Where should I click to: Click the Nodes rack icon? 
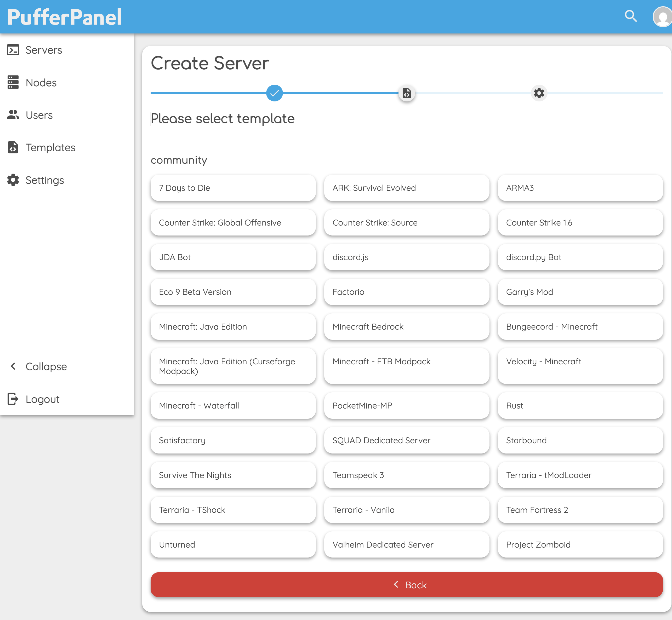point(13,82)
